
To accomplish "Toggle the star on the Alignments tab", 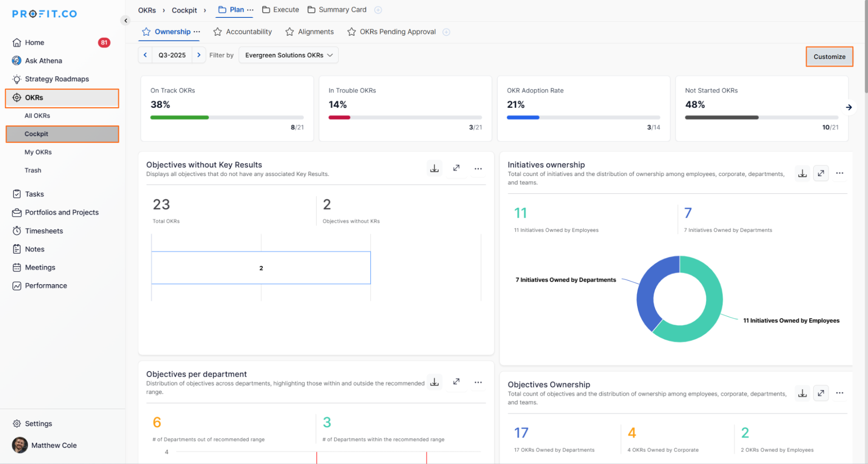I will point(290,32).
